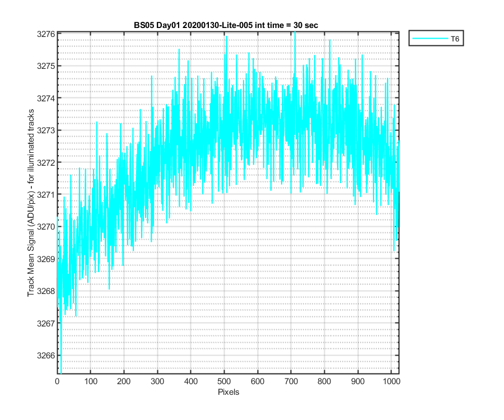The image size is (504, 420).
Task: Select the T6 legend label
Action: coord(455,39)
